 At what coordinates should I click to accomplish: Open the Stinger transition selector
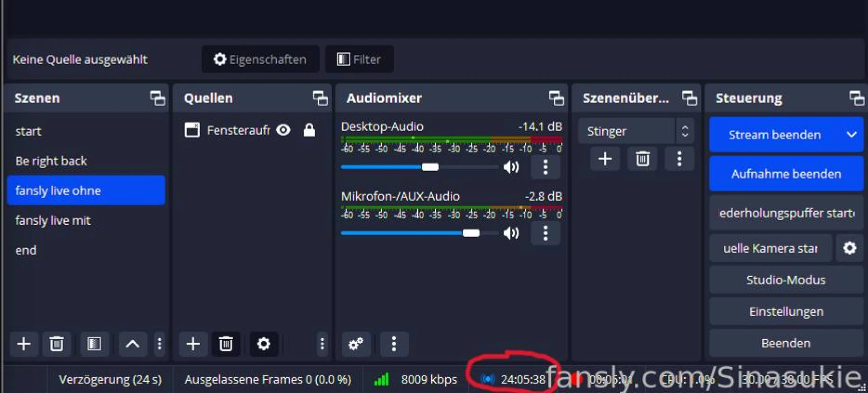pos(635,131)
